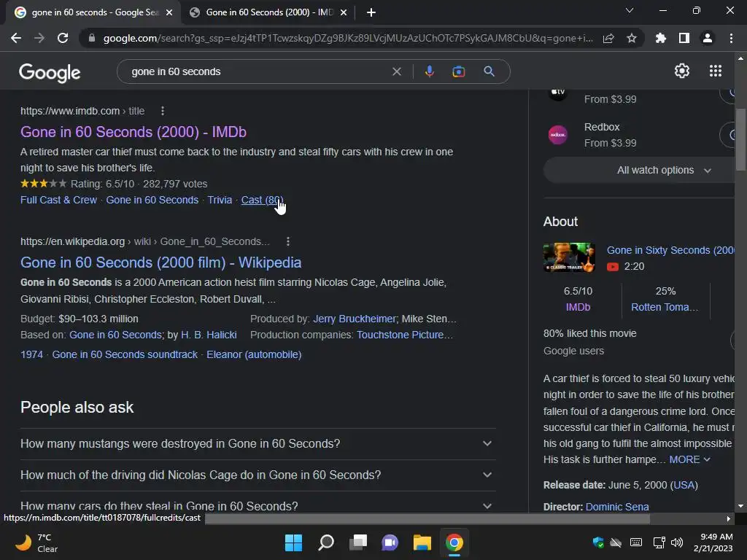The height and width of the screenshot is (560, 747).
Task: Open the Google apps grid
Action: pyautogui.click(x=716, y=71)
